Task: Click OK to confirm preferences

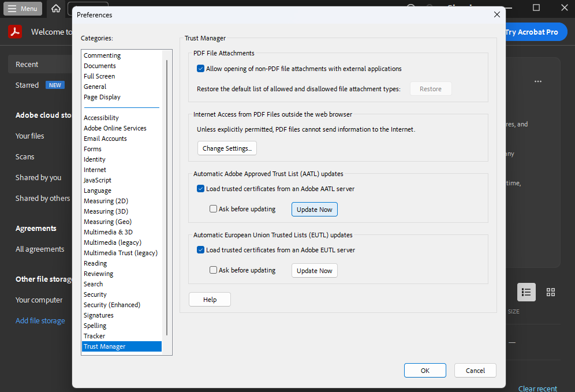Action: 425,371
